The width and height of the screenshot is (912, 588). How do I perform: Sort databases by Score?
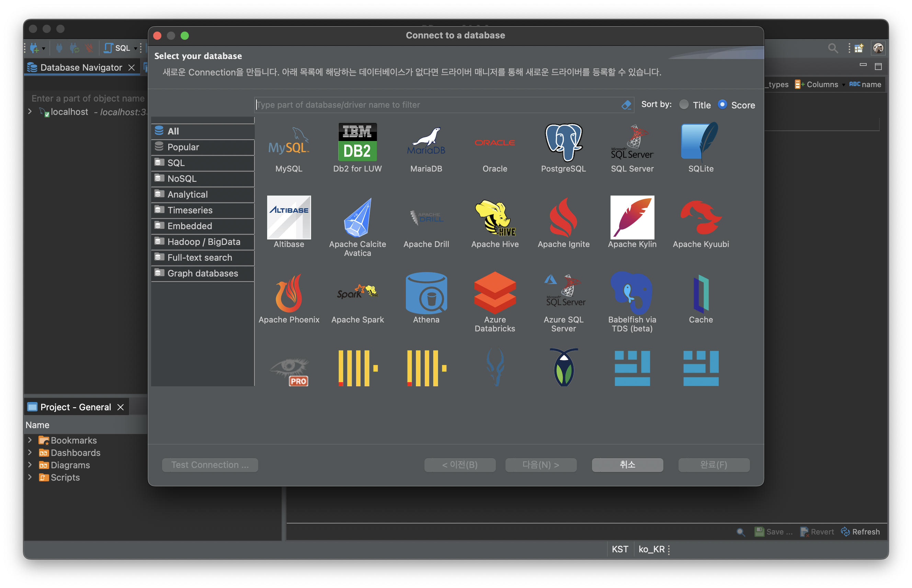click(x=722, y=105)
